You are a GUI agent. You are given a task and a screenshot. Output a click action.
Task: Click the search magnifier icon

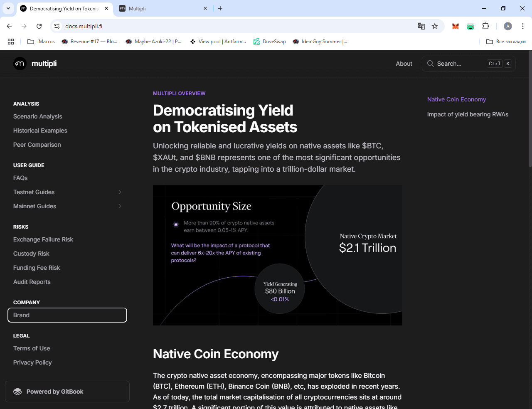(x=431, y=64)
